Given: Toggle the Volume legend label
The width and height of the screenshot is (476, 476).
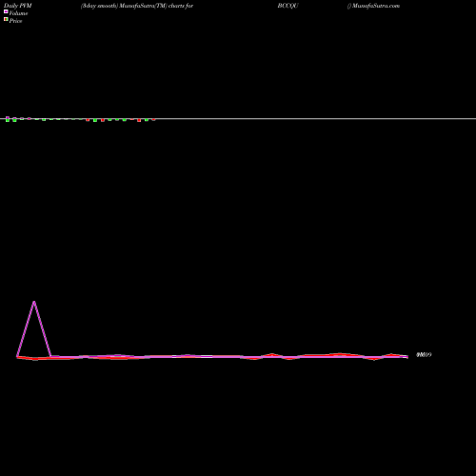Looking at the screenshot, I should (x=18, y=13).
